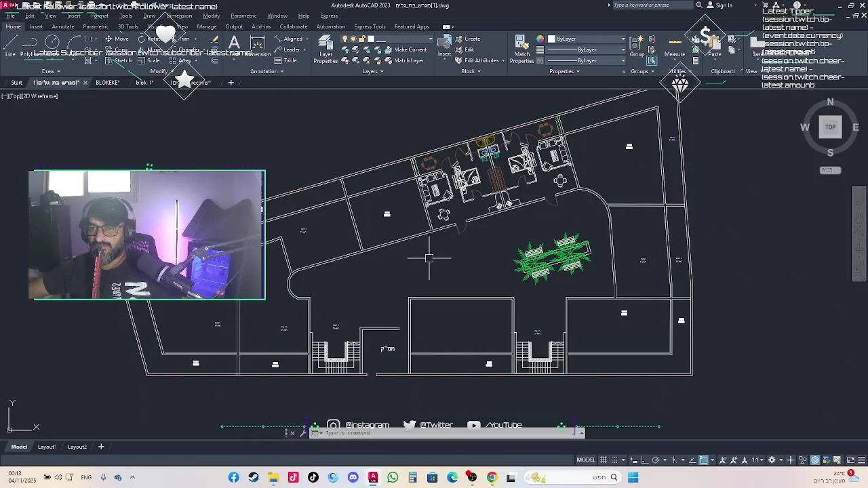Image resolution: width=868 pixels, height=488 pixels.
Task: Choose the Stretch modify tool
Action: pos(119,60)
